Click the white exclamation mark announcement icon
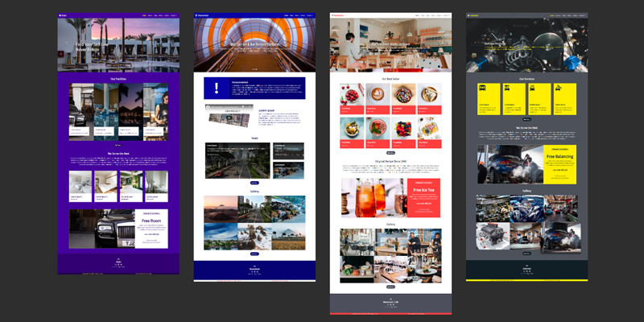The image size is (644, 322). (x=217, y=88)
